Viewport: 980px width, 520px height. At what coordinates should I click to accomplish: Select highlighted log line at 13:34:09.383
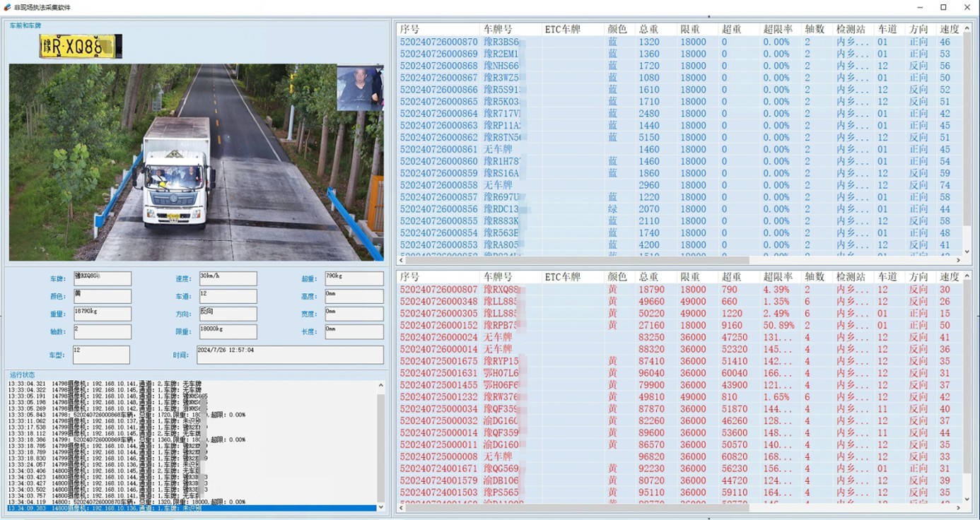point(191,508)
